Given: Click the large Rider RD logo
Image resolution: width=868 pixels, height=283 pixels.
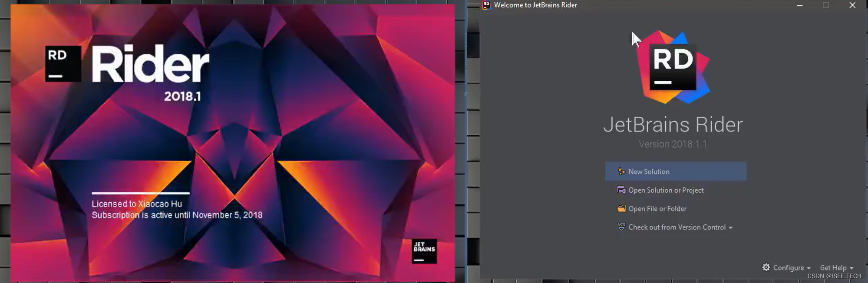Looking at the screenshot, I should (x=673, y=67).
